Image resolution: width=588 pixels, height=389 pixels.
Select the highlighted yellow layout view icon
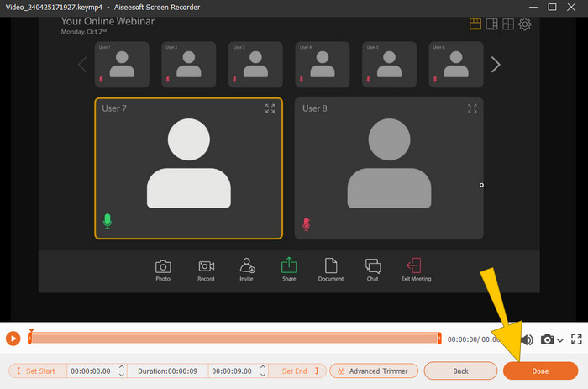tap(475, 24)
